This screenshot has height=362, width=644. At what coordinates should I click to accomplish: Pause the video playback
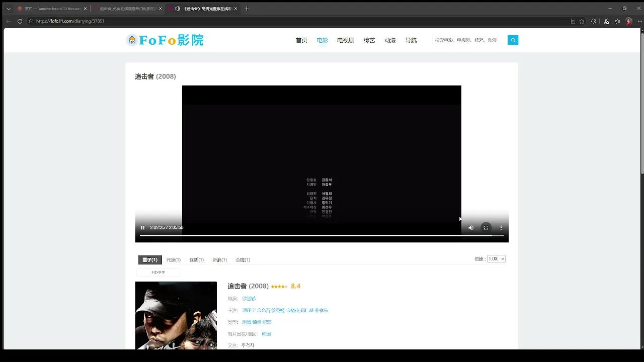point(142,228)
